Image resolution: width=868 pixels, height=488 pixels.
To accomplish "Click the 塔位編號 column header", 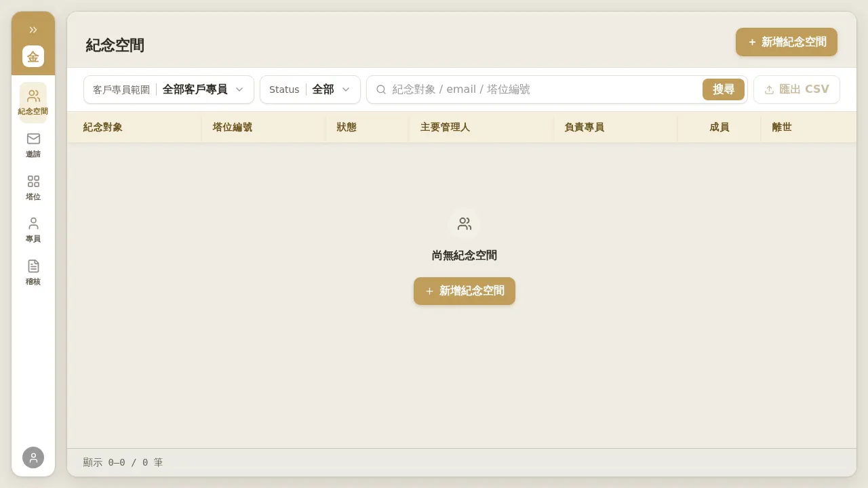I will tap(264, 127).
